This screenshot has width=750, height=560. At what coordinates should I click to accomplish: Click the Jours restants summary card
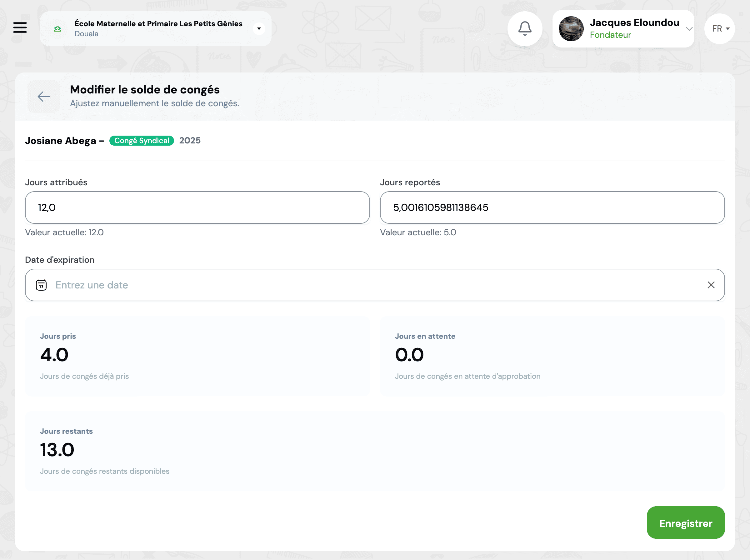coord(375,451)
